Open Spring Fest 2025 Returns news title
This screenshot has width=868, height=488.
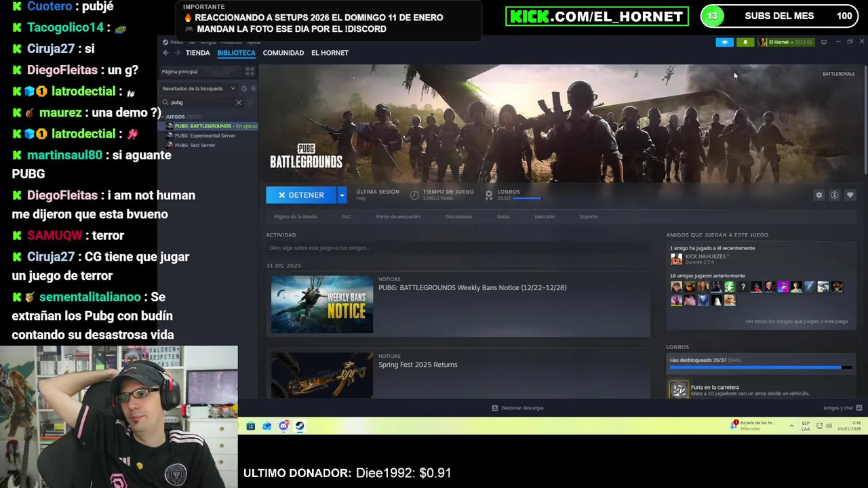coord(418,365)
